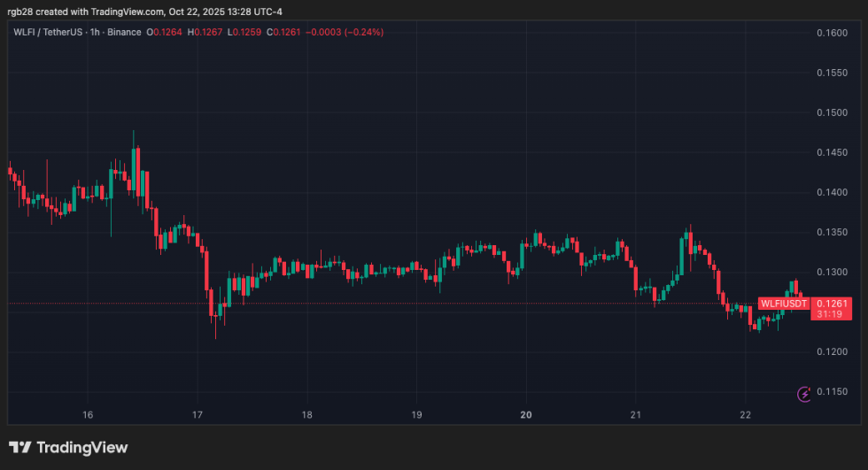Click the bold 20 date on time axis

525,414
